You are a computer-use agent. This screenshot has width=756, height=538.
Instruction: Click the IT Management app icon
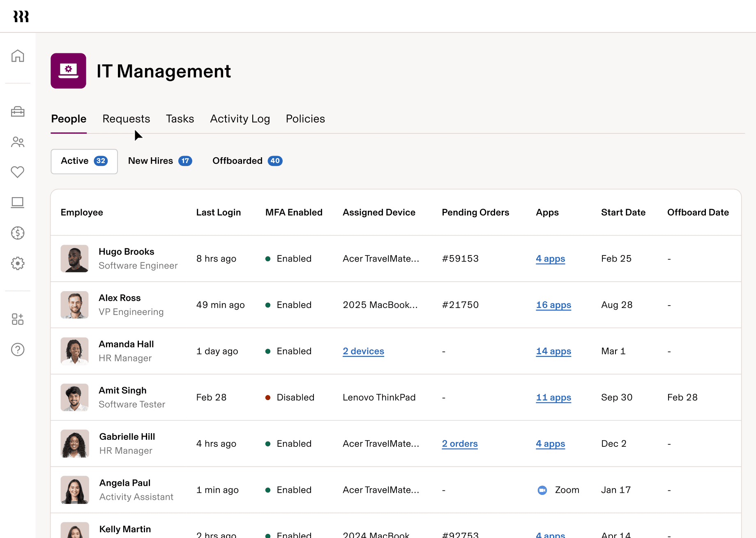68,71
